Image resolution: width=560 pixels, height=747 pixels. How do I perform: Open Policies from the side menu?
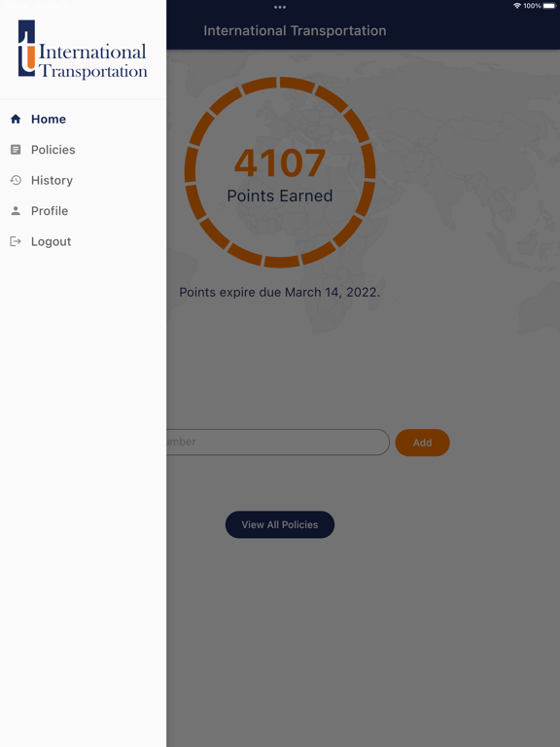(83, 150)
